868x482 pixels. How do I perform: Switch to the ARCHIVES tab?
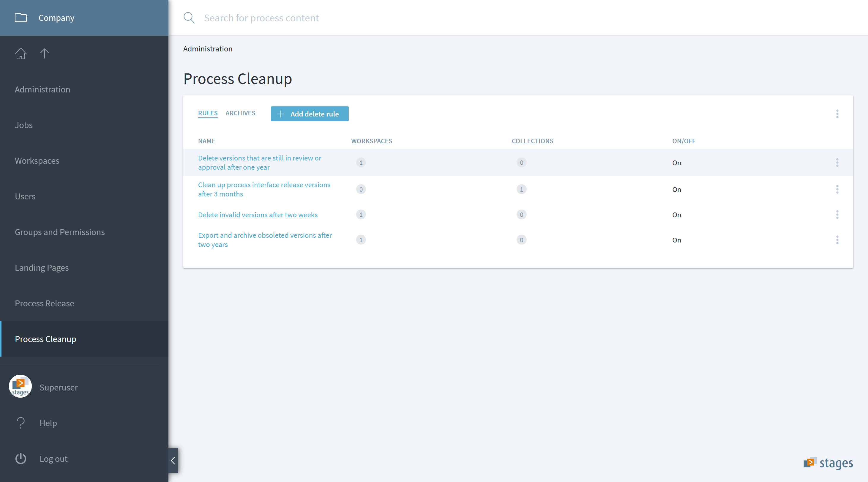point(240,113)
